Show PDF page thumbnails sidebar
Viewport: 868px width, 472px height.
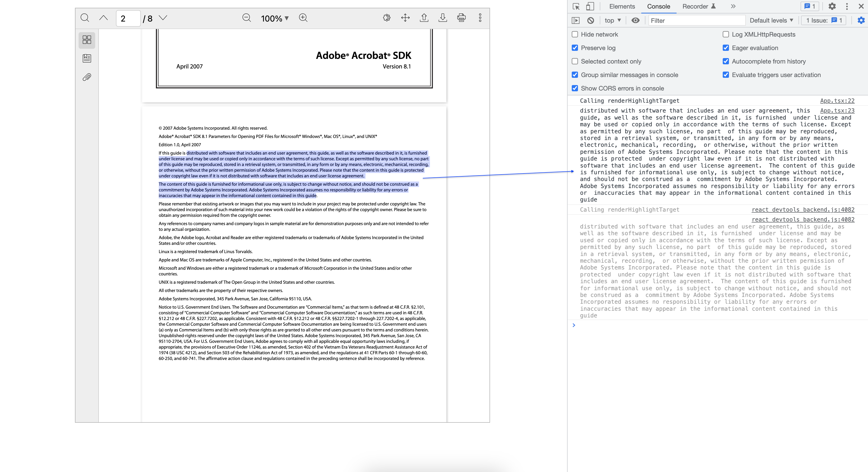(x=87, y=40)
